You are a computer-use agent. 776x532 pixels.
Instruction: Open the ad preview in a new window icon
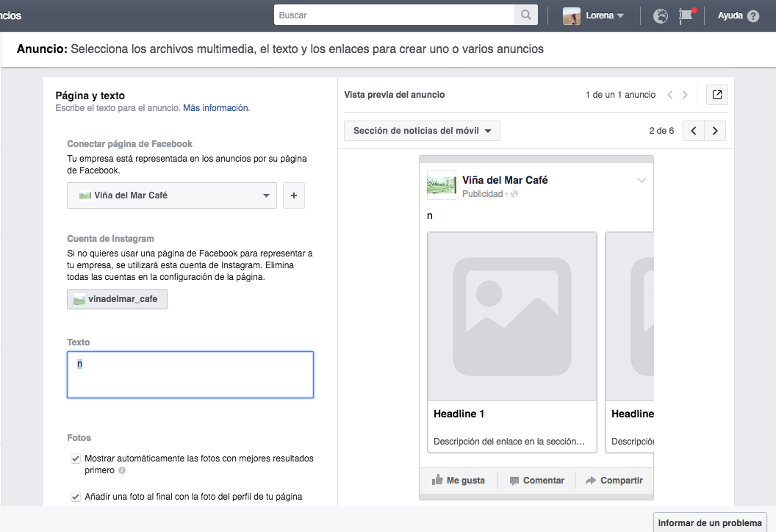[x=716, y=94]
